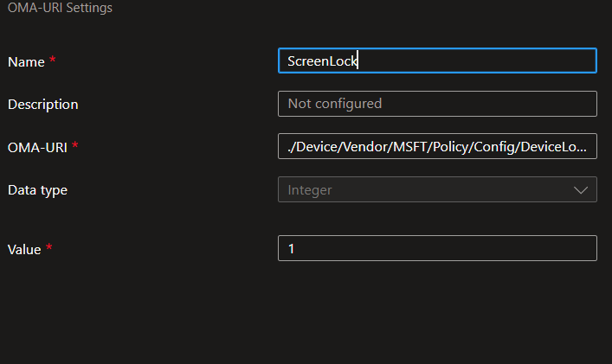The height and width of the screenshot is (364, 612).
Task: Click the ./Device/Vendor/MSFT path text
Action: click(x=437, y=146)
